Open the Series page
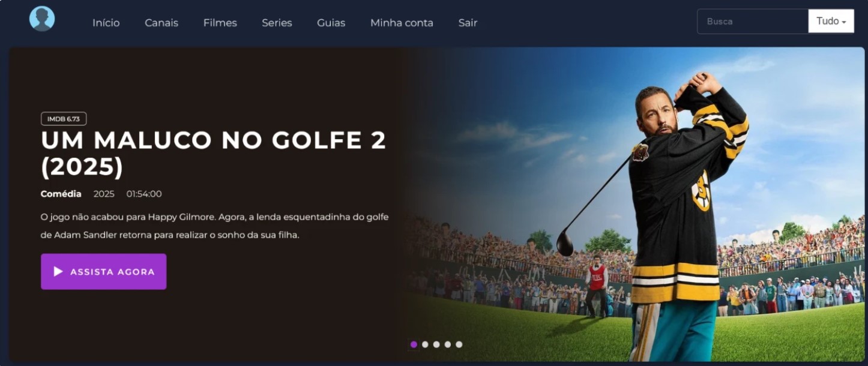This screenshot has width=868, height=366. coord(277,23)
